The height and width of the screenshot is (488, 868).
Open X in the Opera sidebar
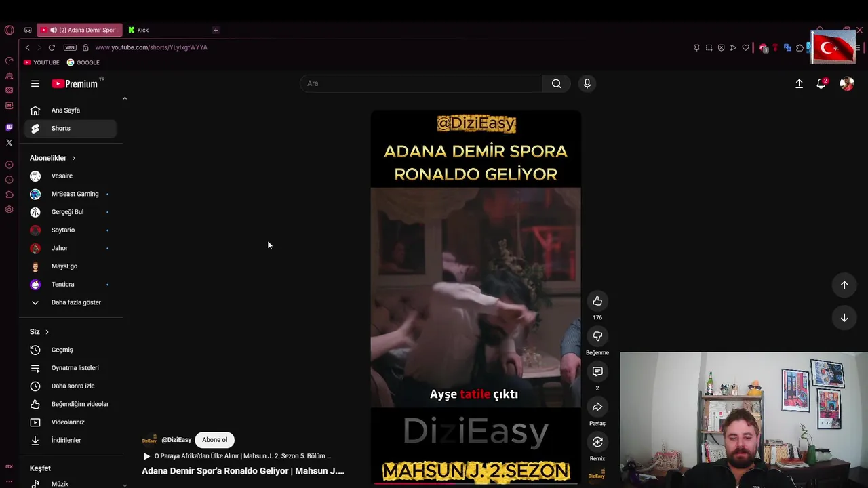click(9, 142)
